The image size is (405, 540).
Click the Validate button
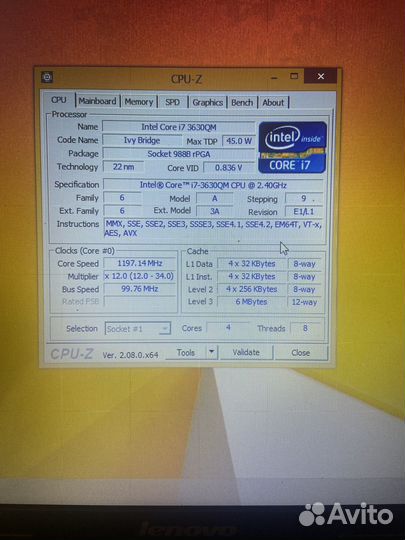point(246,353)
